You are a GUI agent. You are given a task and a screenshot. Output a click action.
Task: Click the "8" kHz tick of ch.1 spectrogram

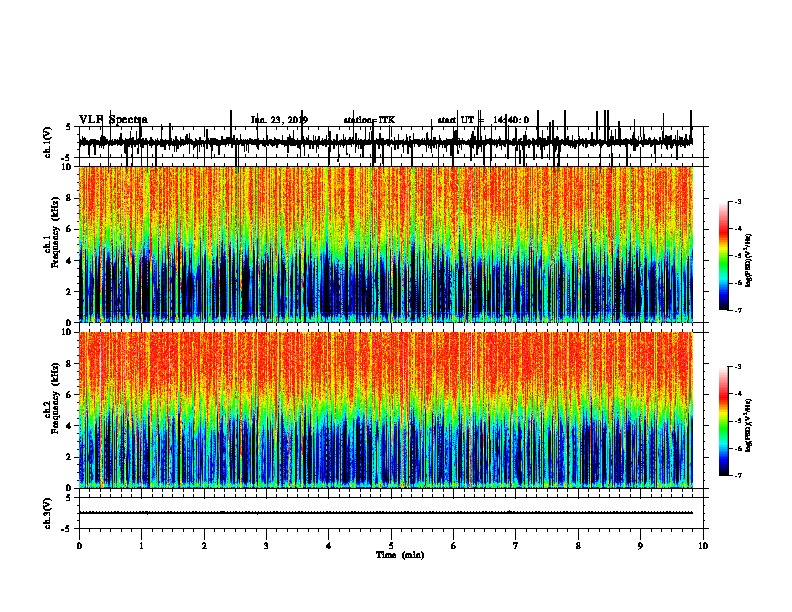[70, 198]
